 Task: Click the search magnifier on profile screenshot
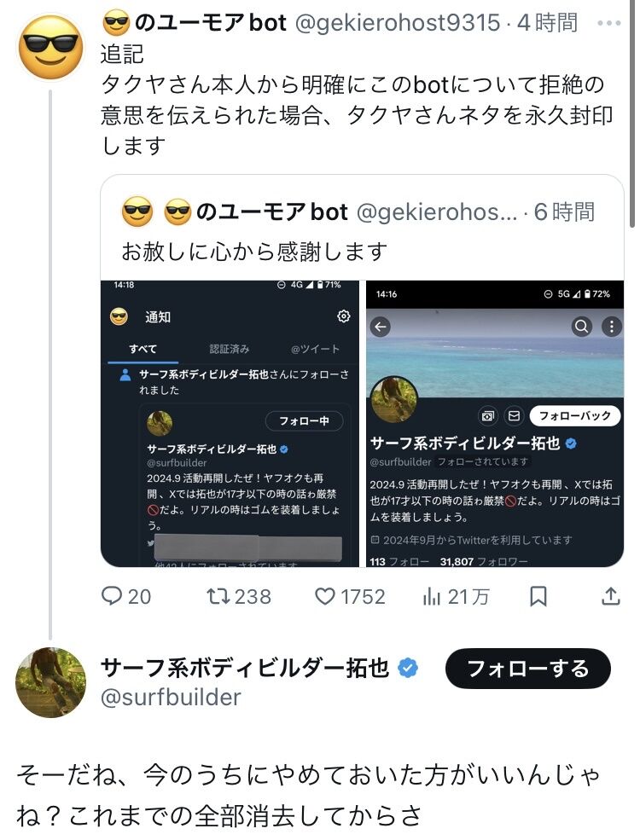[581, 326]
